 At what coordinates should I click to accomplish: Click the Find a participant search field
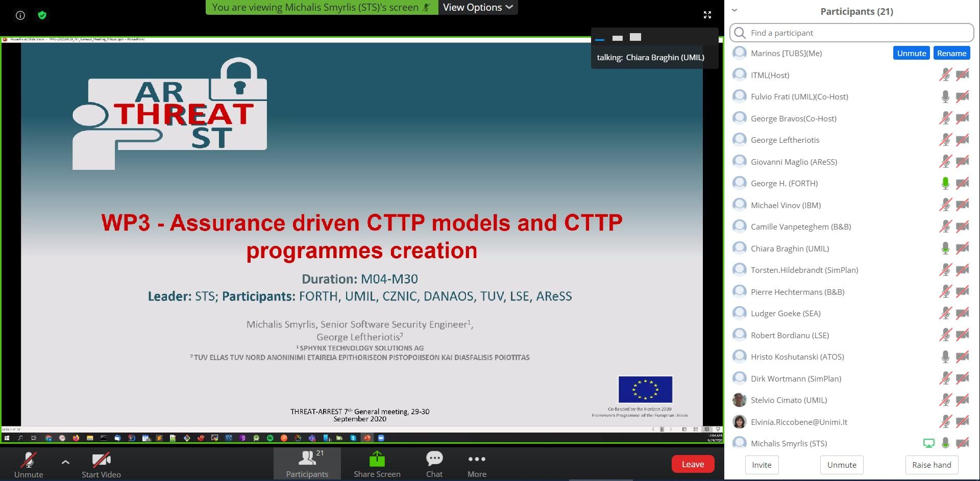tap(852, 33)
